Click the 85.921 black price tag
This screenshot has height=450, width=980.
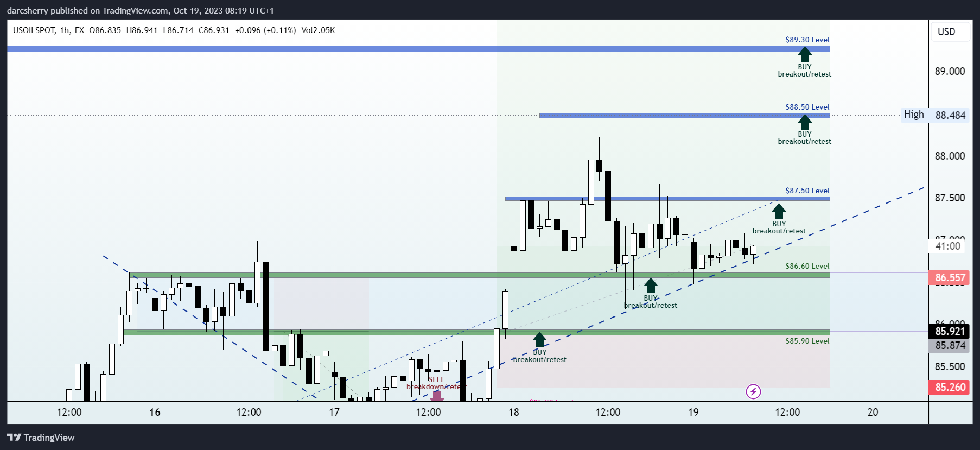click(950, 331)
